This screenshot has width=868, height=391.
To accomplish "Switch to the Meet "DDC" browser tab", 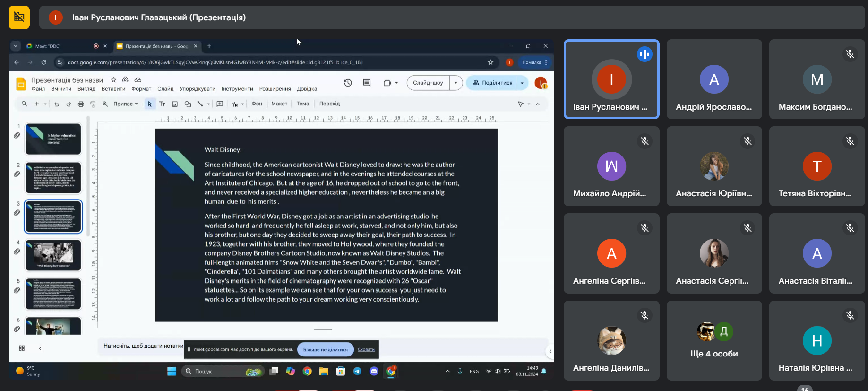I will [x=66, y=46].
